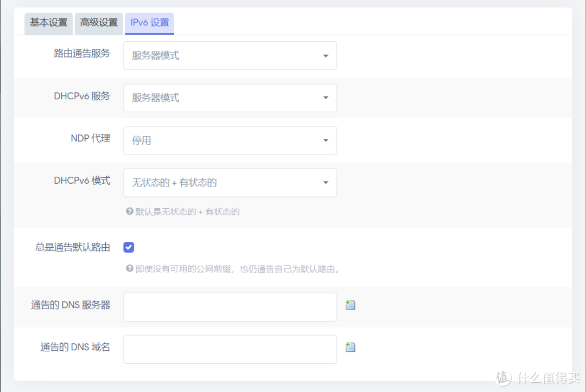Image resolution: width=586 pixels, height=392 pixels.
Task: Click dropdown arrow of NDP 代理 selector
Action: pyautogui.click(x=326, y=140)
